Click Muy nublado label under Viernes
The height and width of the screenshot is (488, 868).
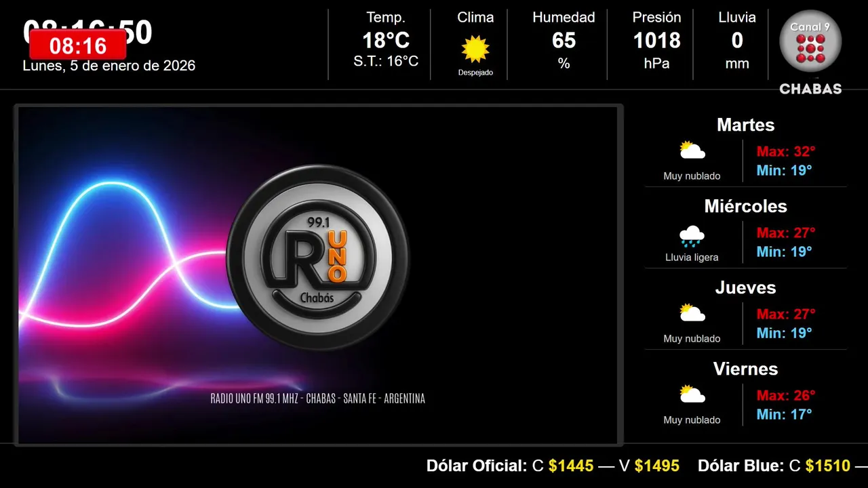click(x=692, y=420)
